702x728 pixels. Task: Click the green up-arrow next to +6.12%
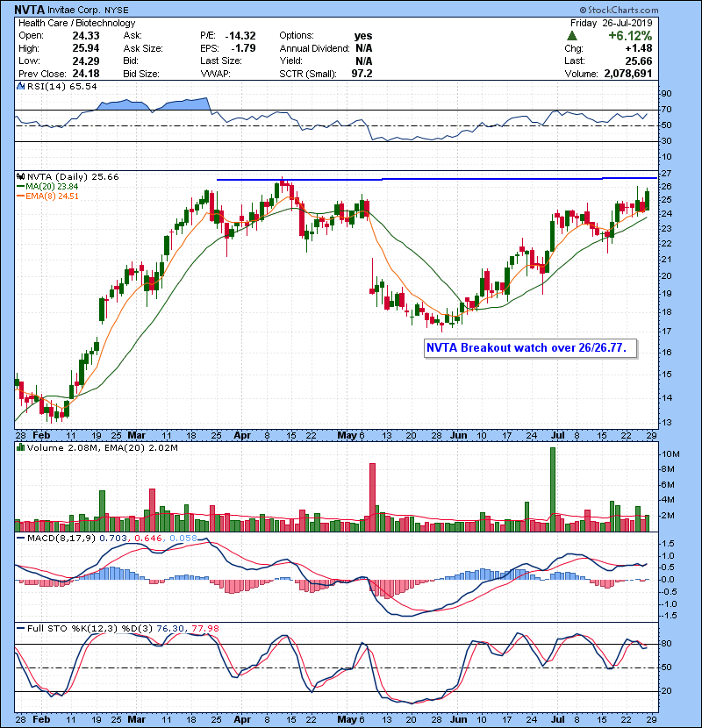pos(571,36)
